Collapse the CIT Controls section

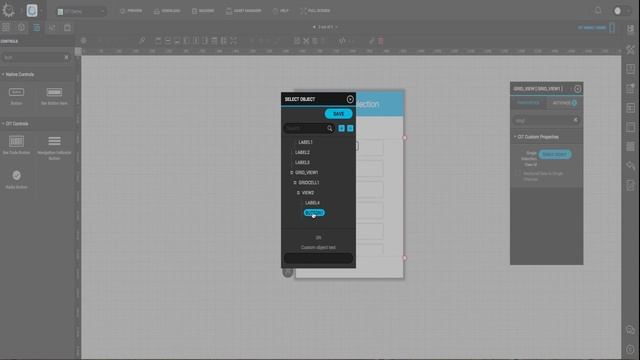[x=3, y=123]
